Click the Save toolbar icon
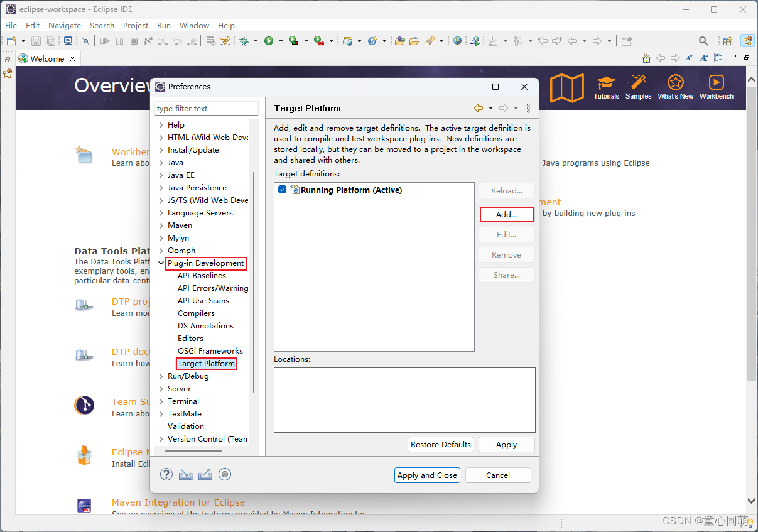The width and height of the screenshot is (758, 532). 36,41
